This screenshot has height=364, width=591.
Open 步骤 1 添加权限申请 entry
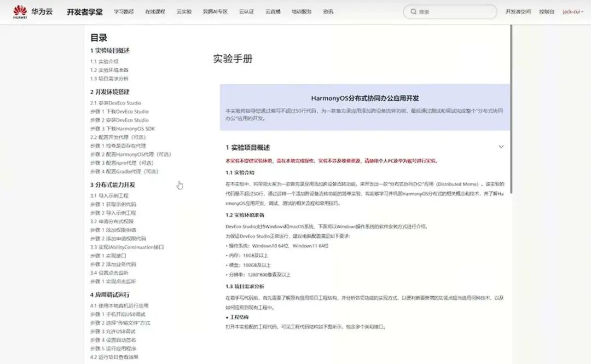[x=113, y=230]
